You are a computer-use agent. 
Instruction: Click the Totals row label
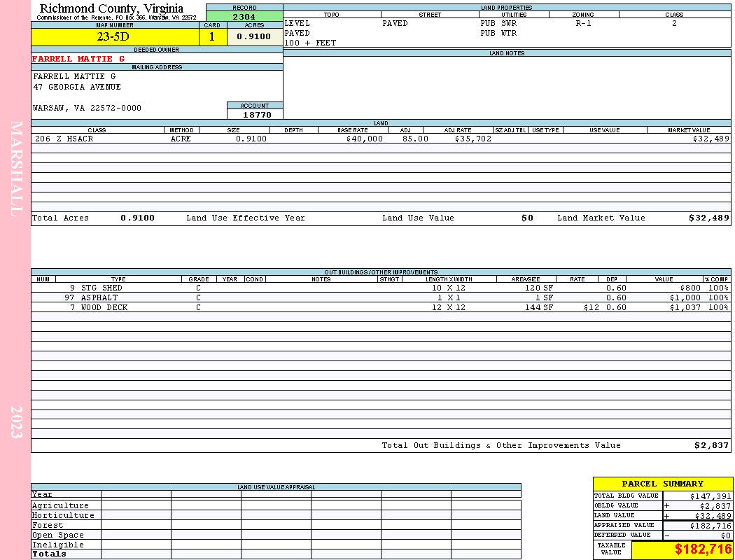pos(49,554)
